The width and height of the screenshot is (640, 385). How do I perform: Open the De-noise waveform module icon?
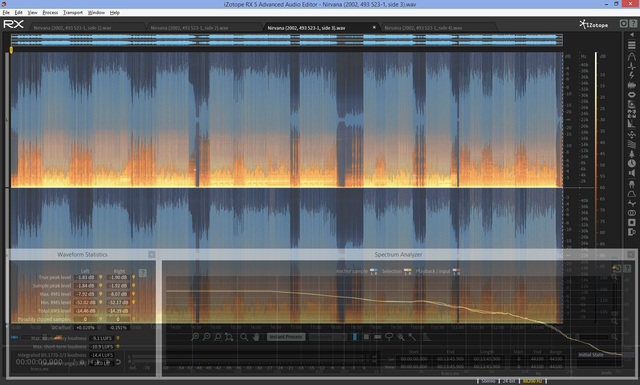(631, 85)
